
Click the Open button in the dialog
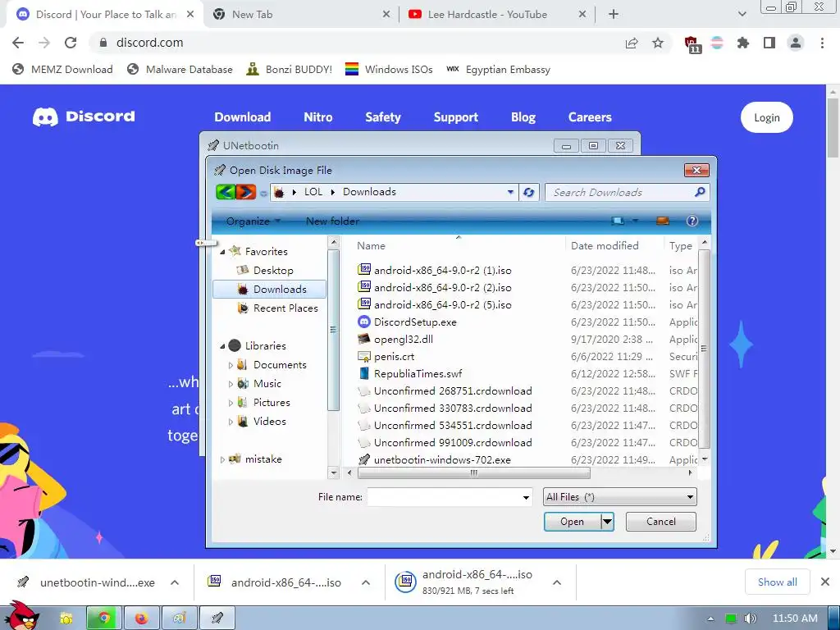tap(572, 521)
